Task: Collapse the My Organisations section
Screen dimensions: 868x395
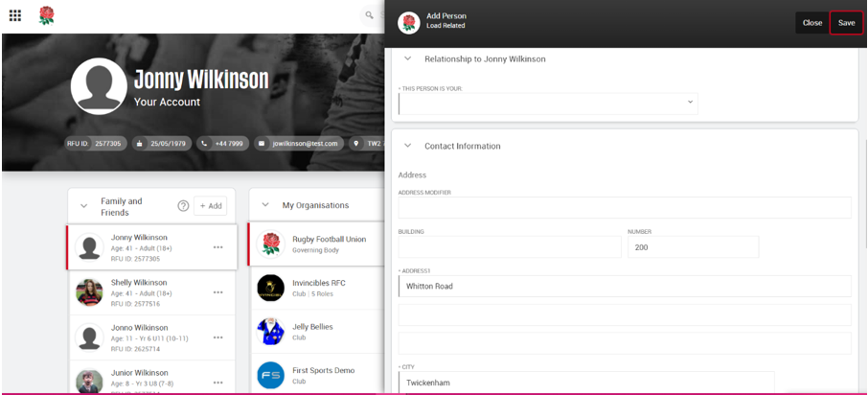Action: click(x=265, y=205)
